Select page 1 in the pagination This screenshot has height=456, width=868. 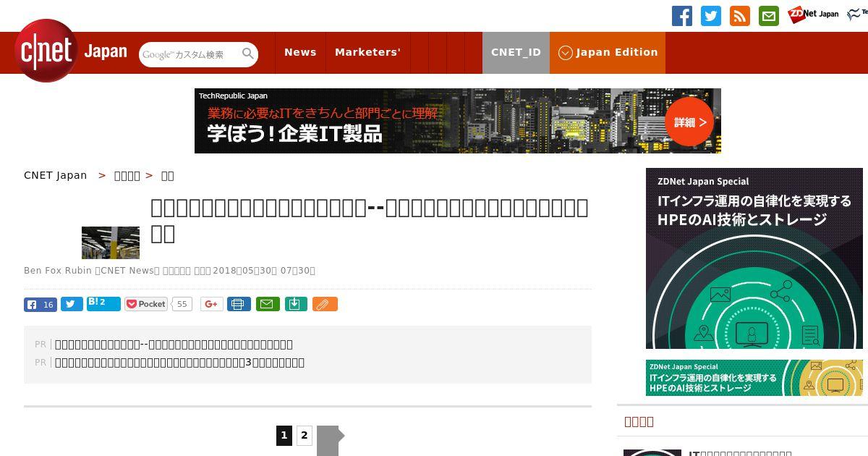284,435
